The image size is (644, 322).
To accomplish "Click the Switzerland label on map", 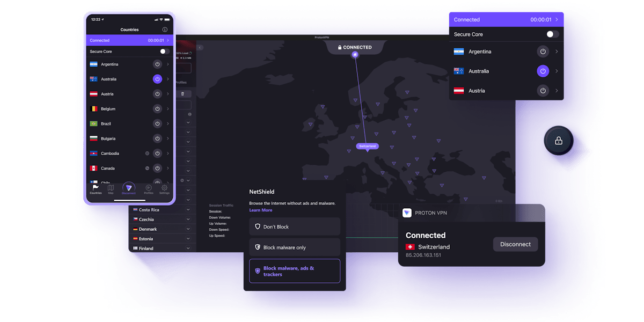I will [367, 146].
